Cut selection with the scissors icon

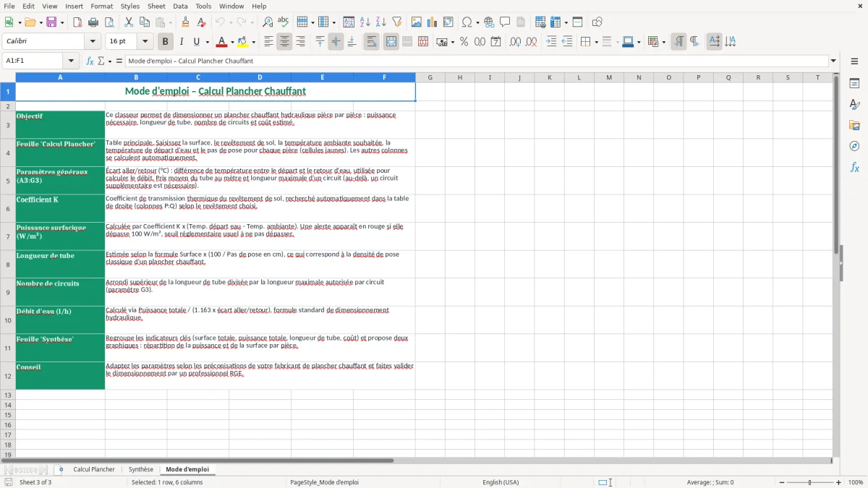pos(129,22)
